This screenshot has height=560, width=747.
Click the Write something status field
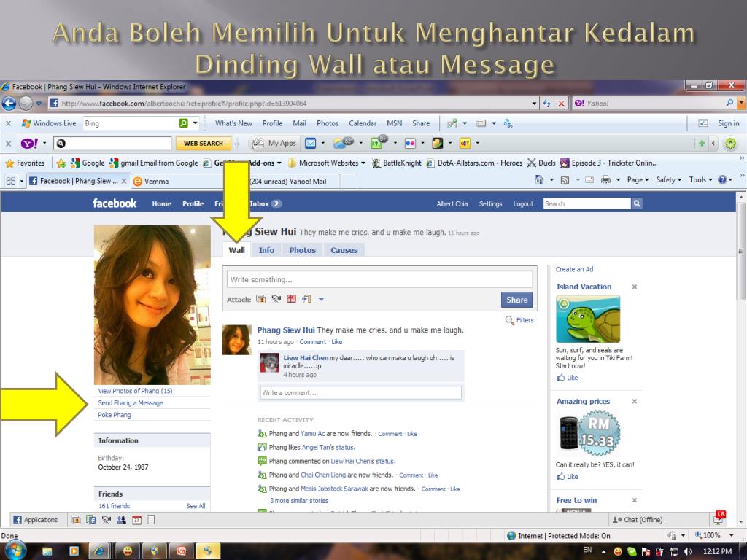pyautogui.click(x=379, y=279)
